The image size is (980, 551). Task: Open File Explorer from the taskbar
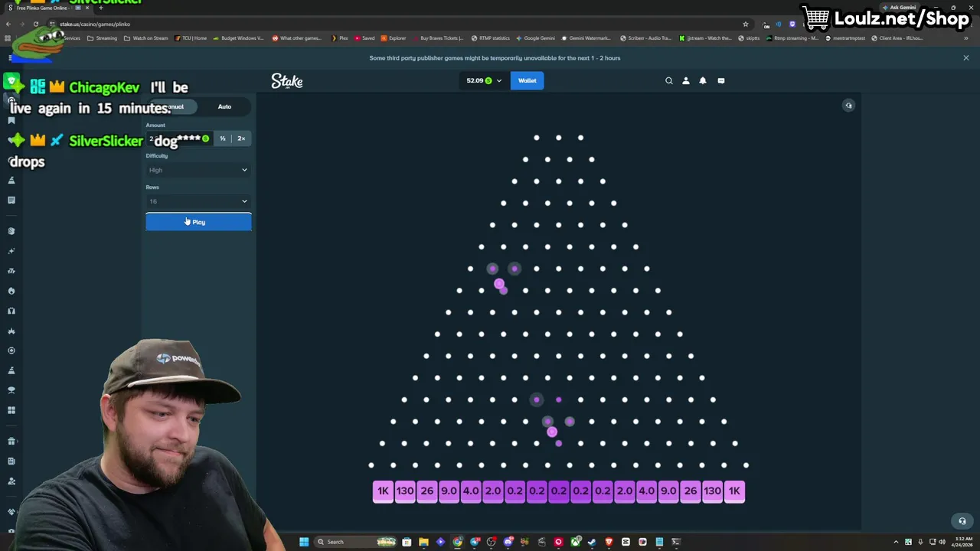coord(423,542)
